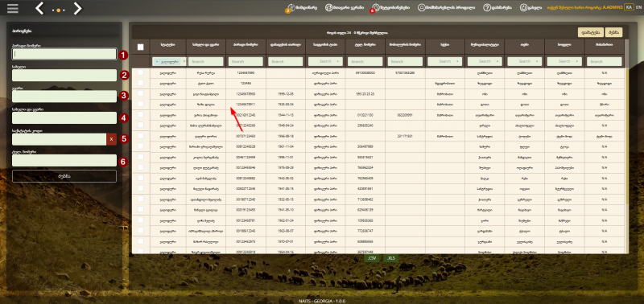Open the status column tag filter

pos(170,61)
